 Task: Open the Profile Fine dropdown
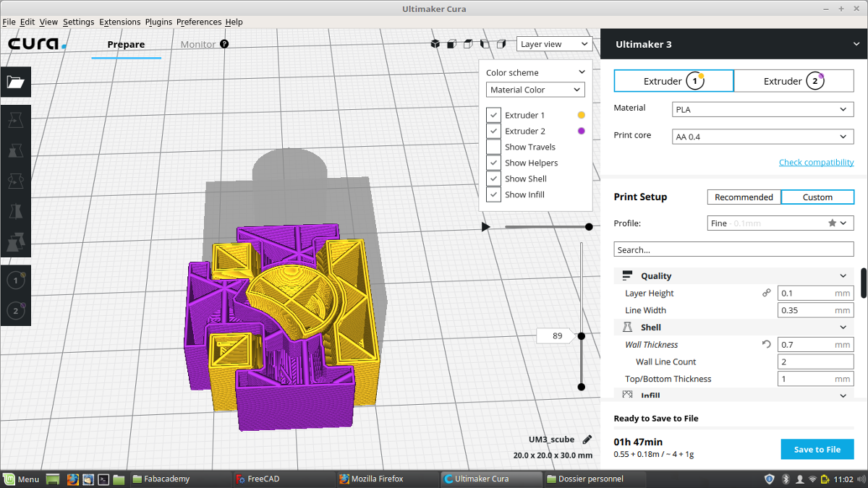click(x=780, y=223)
